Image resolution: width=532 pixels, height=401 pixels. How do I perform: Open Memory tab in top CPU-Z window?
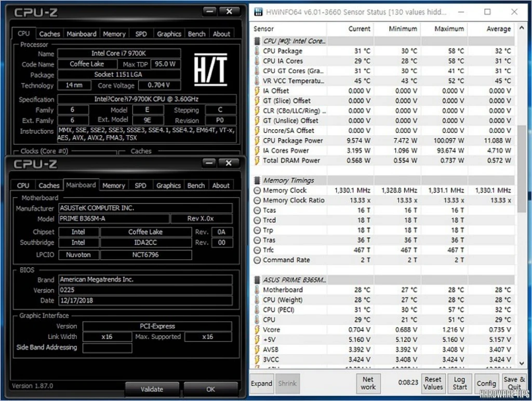click(x=114, y=34)
